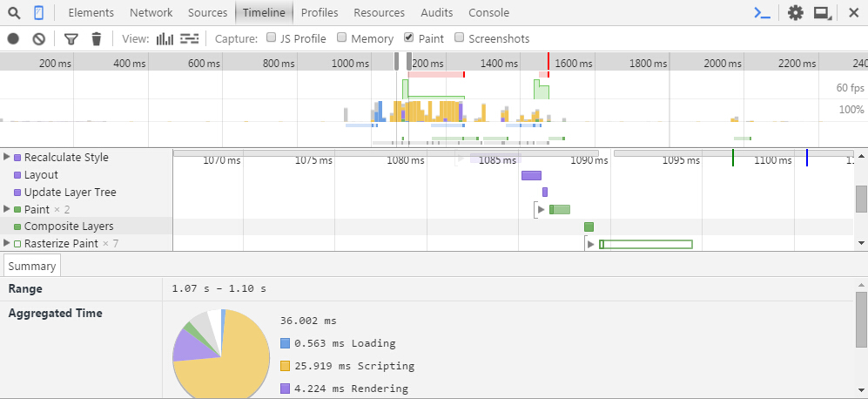Enable the Memory capture checkbox
The height and width of the screenshot is (399, 868).
coord(342,38)
